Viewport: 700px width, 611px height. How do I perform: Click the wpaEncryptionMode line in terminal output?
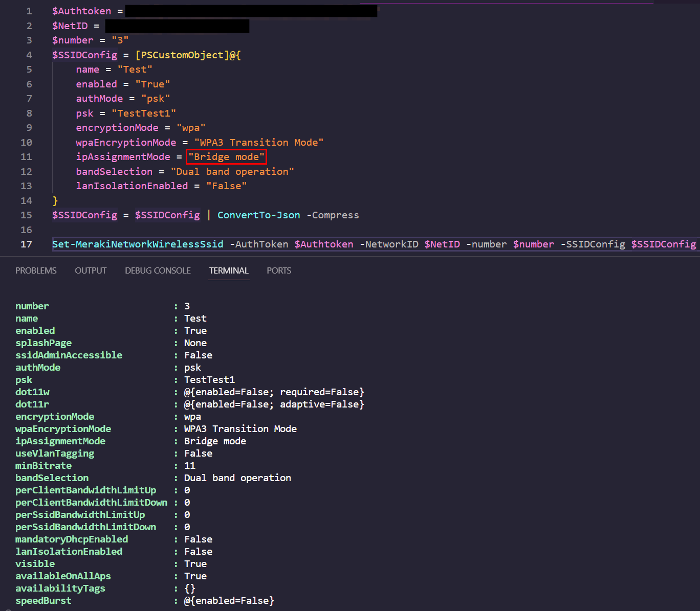(63, 428)
